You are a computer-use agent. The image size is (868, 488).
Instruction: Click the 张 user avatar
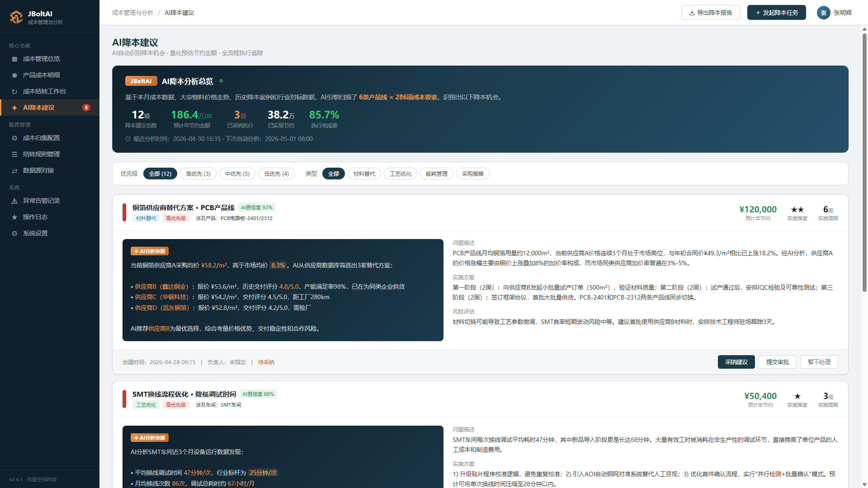[x=823, y=13]
